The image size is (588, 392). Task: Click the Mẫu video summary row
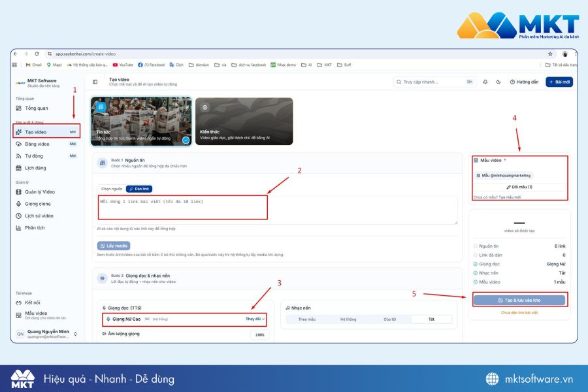coord(519,282)
